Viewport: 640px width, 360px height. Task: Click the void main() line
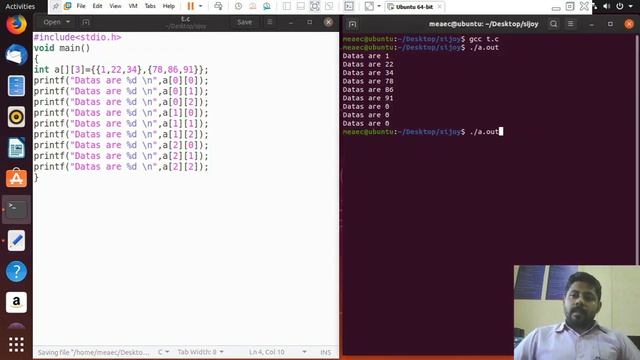[62, 48]
